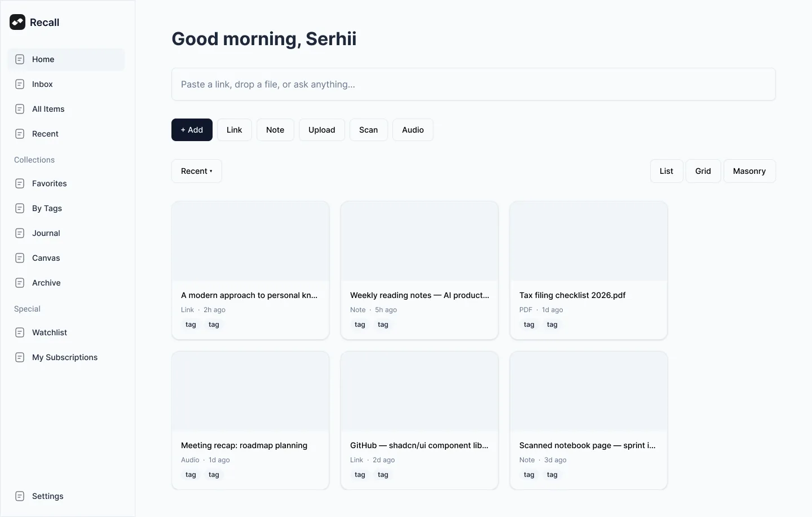812x517 pixels.
Task: Click the Recall logo icon
Action: click(17, 22)
